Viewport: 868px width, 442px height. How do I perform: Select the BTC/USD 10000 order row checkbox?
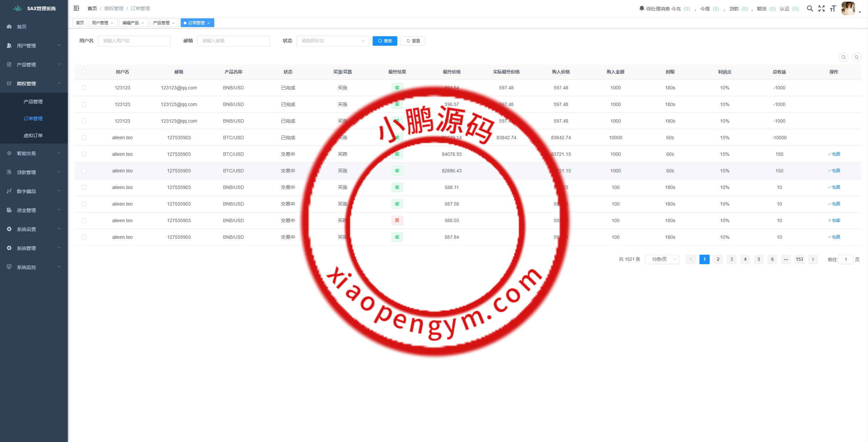point(84,138)
